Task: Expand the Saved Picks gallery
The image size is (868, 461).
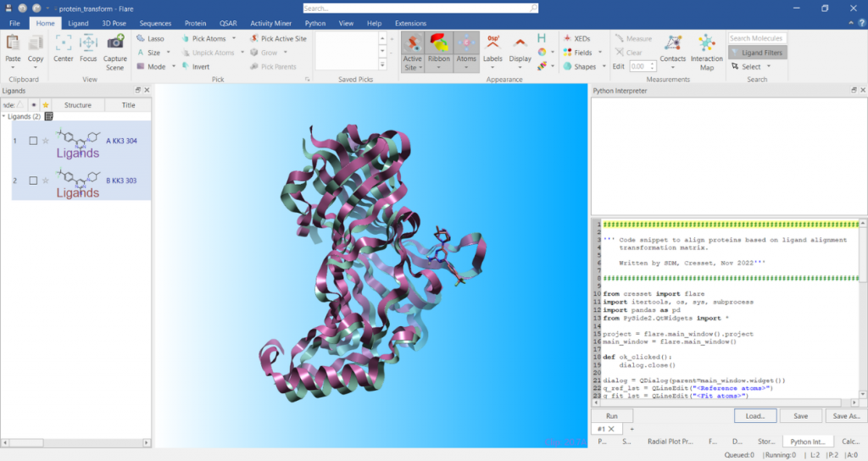Action: click(x=382, y=65)
